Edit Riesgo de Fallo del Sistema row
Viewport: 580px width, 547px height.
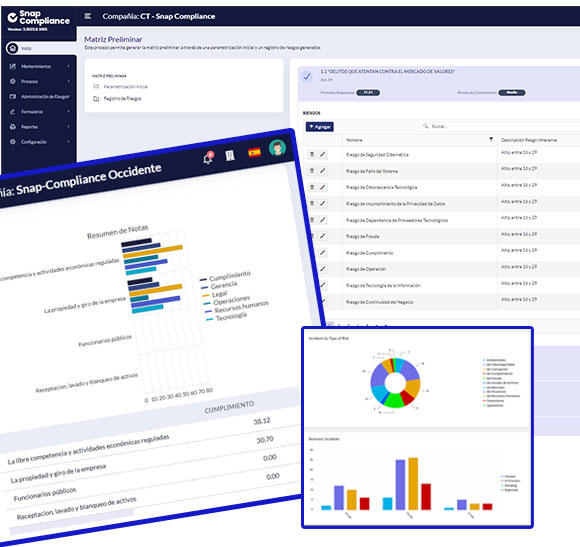click(x=323, y=170)
